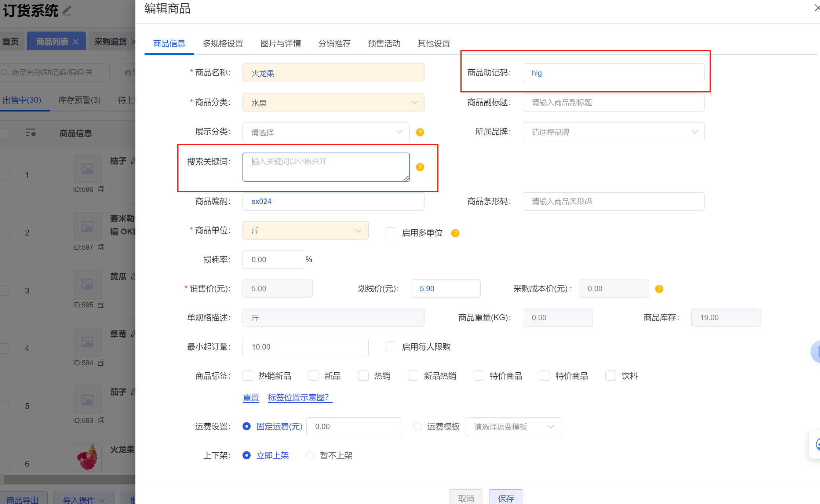
Task: Open the help icon next to 展示分类
Action: [x=420, y=132]
